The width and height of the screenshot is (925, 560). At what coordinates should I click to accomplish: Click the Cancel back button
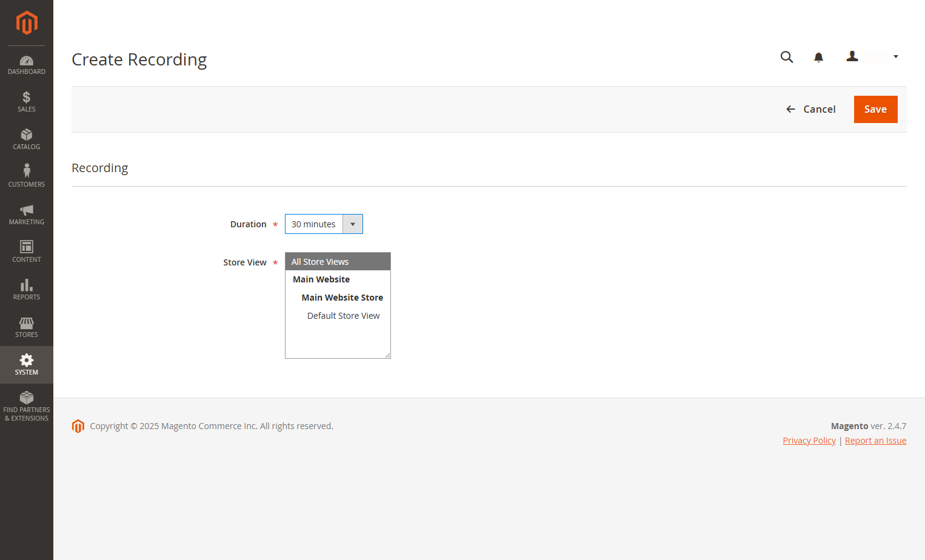(x=810, y=109)
